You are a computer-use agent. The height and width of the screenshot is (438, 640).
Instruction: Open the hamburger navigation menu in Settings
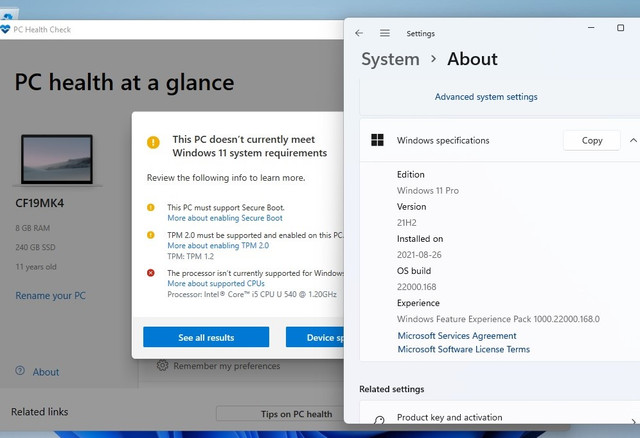coord(384,33)
